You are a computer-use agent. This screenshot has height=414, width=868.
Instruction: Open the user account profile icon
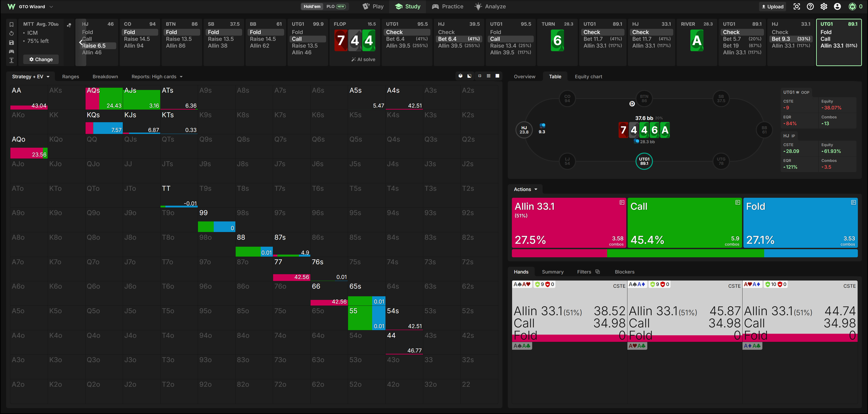[x=837, y=6]
